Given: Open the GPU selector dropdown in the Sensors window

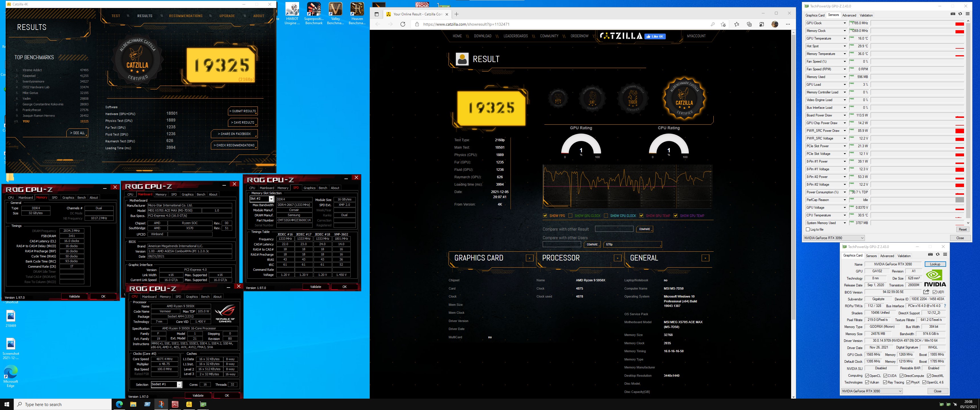Looking at the screenshot, I should (x=834, y=238).
